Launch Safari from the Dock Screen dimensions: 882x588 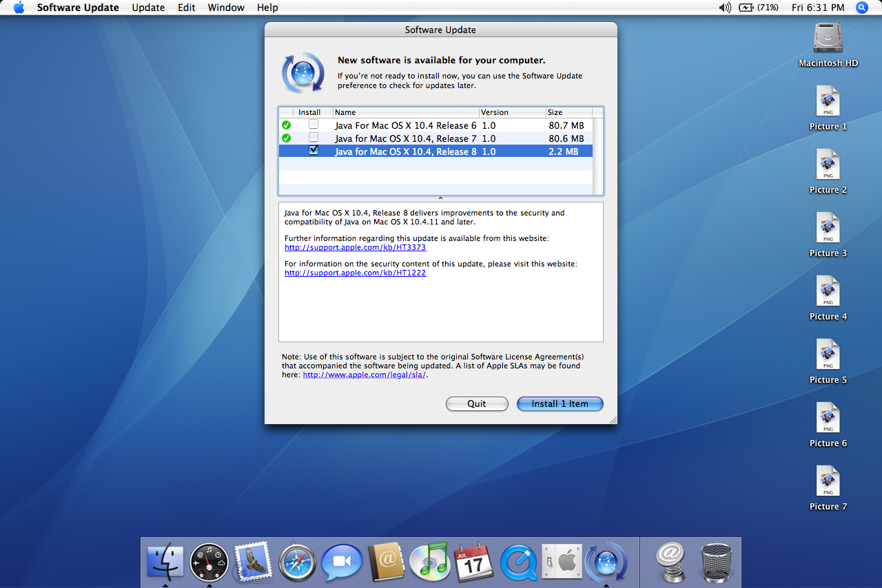click(298, 562)
